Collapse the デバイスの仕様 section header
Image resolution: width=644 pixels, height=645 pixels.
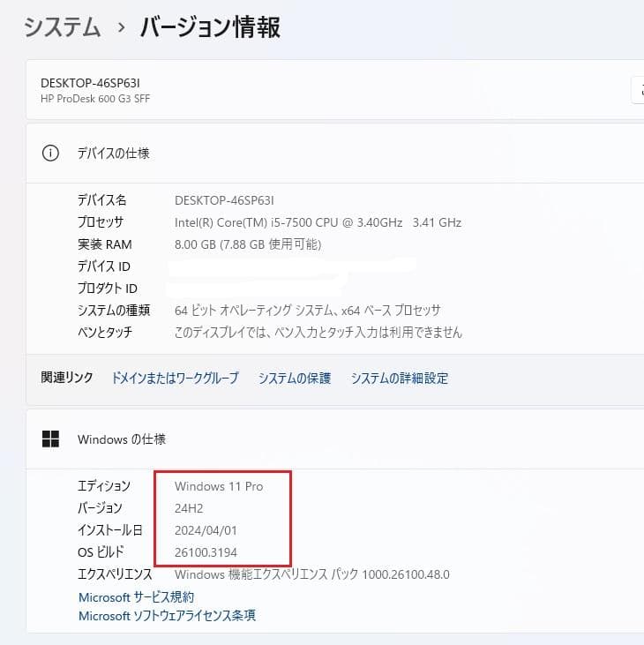pyautogui.click(x=335, y=153)
